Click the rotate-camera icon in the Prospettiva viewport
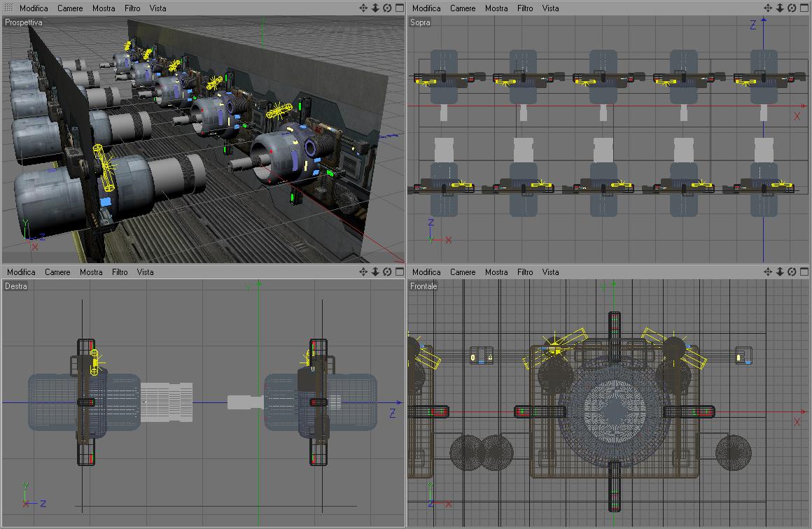Viewport: 812px width, 529px height. tap(387, 8)
